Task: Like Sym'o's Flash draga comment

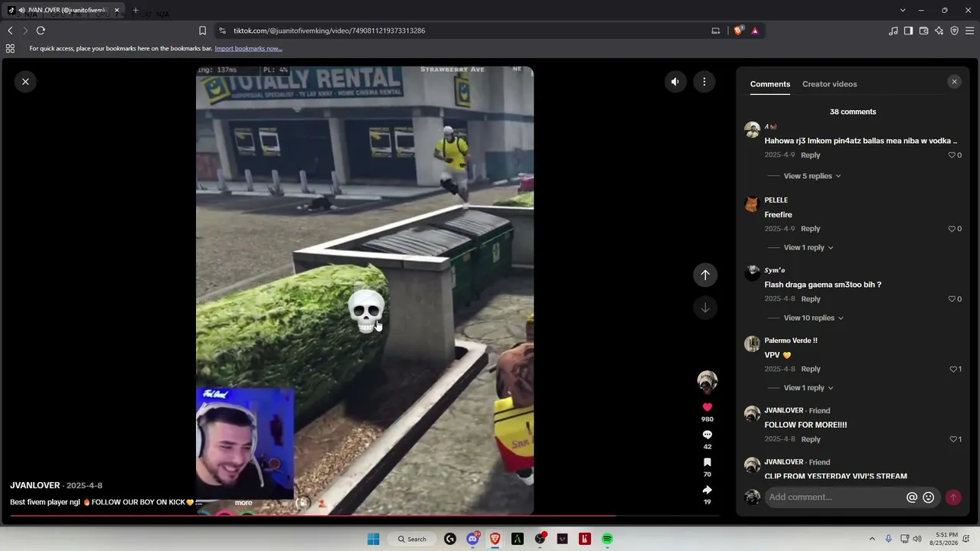Action: tap(952, 299)
